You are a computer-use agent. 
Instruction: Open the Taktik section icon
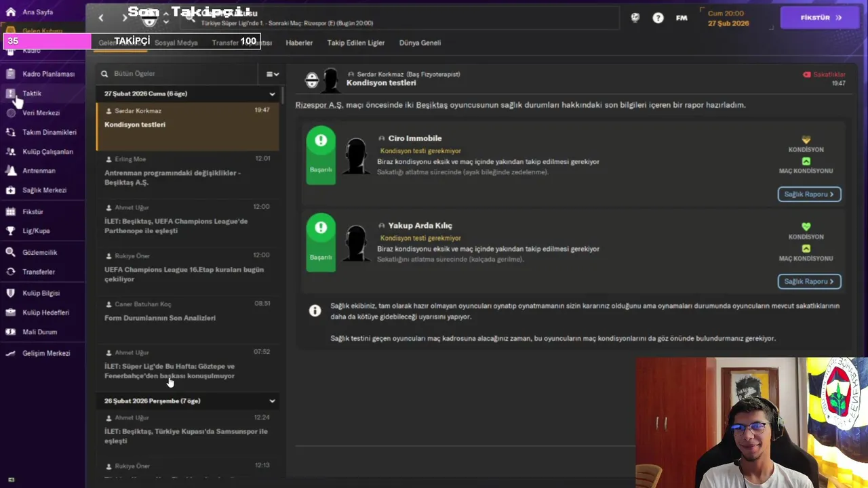pyautogui.click(x=10, y=93)
